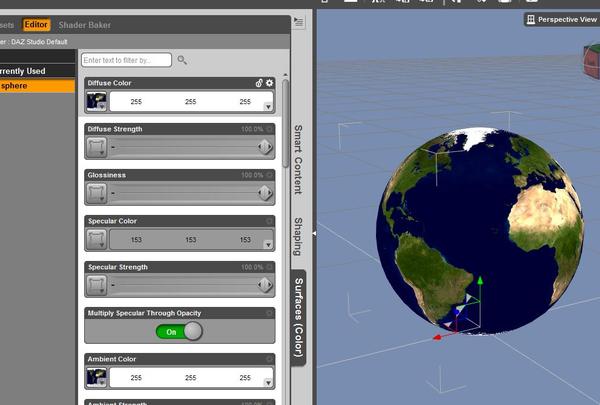This screenshot has height=405, width=600.
Task: Open Diffuse Strength gear settings
Action: point(269,129)
